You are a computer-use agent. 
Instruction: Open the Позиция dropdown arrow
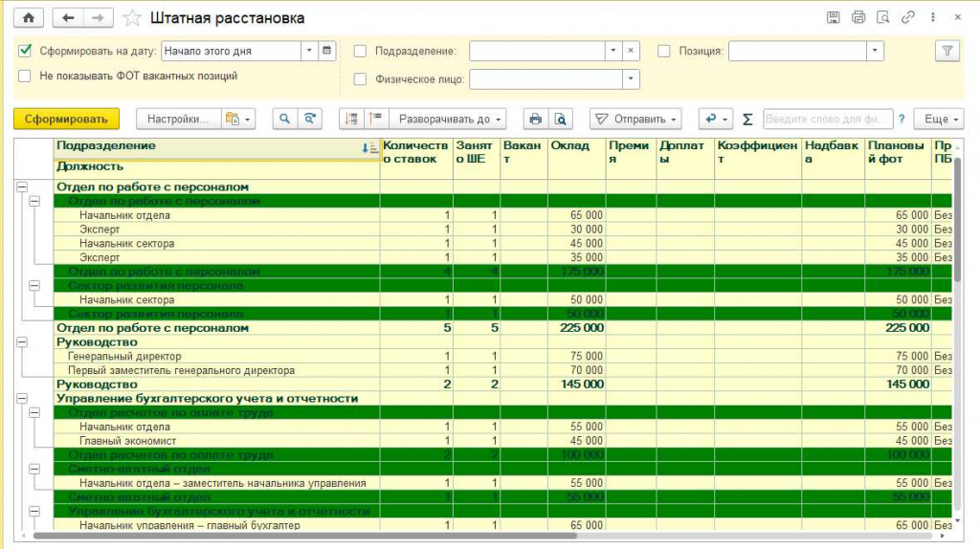pyautogui.click(x=875, y=51)
